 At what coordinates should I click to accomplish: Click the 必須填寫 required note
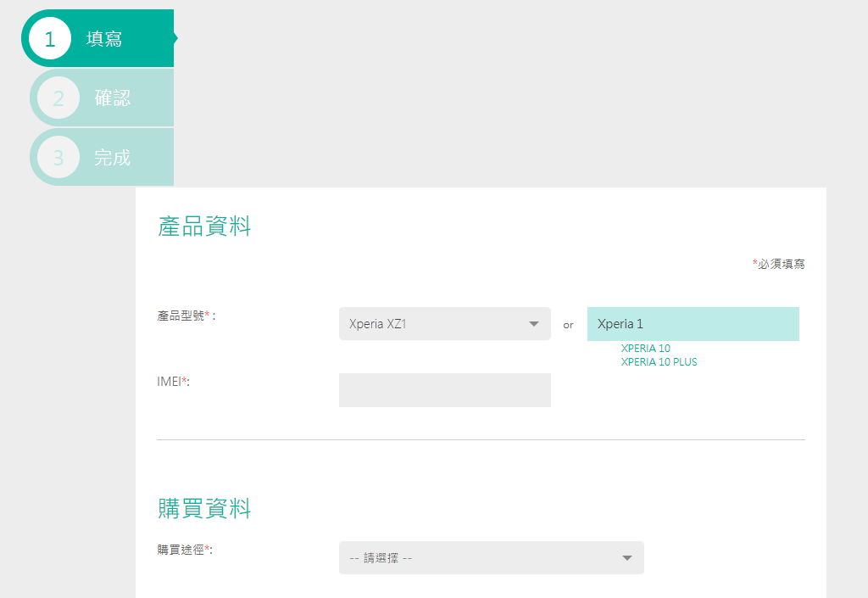pos(778,264)
